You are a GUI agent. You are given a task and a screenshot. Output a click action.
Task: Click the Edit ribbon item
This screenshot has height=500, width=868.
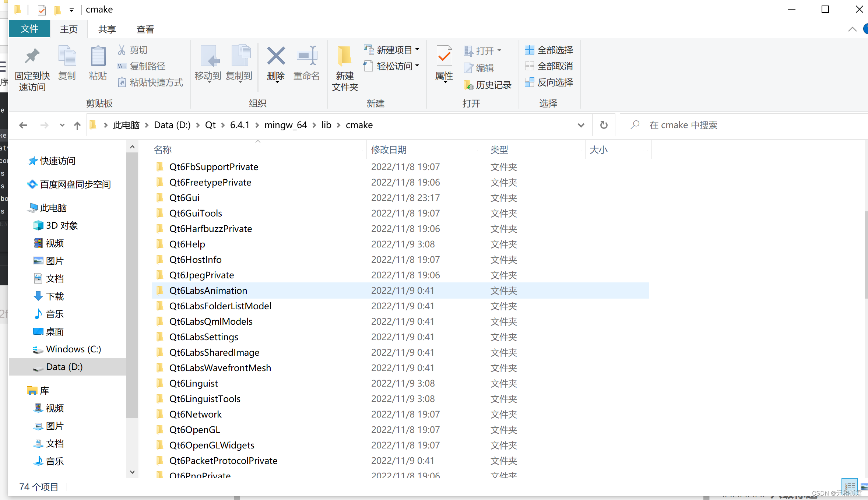[479, 68]
